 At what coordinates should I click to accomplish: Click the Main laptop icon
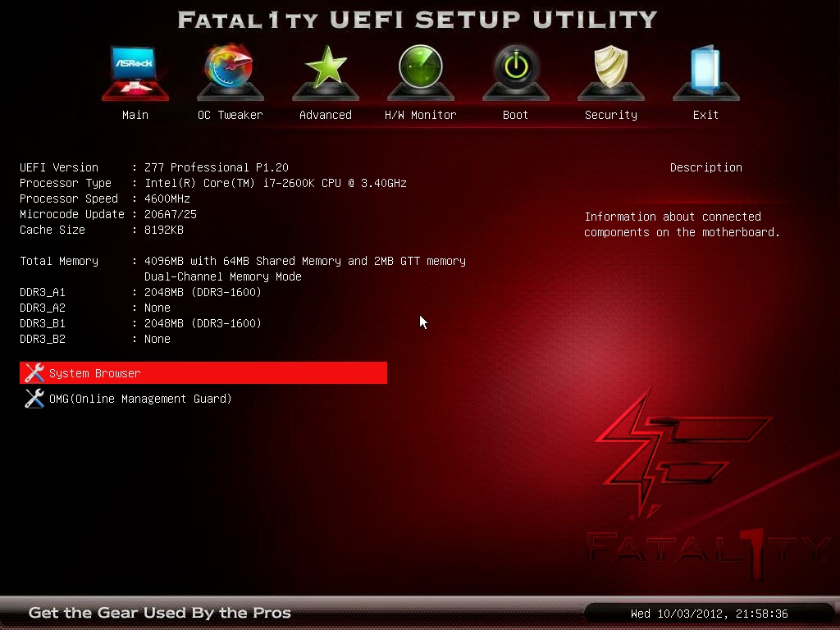[x=135, y=73]
